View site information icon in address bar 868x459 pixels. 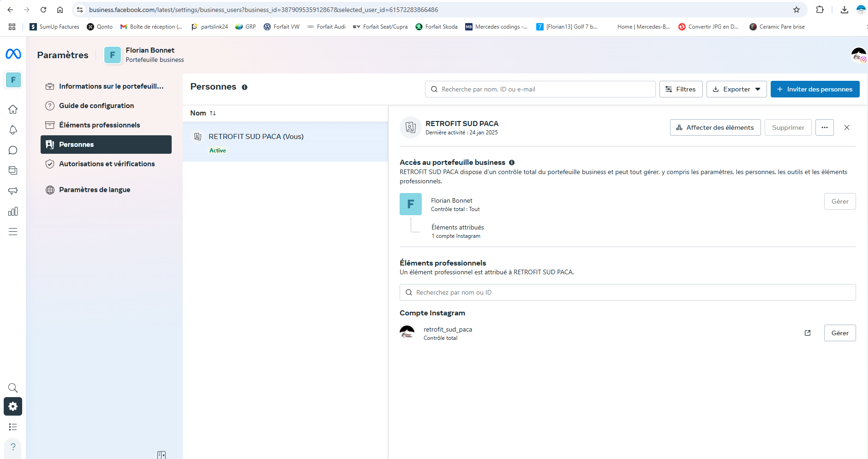[80, 10]
